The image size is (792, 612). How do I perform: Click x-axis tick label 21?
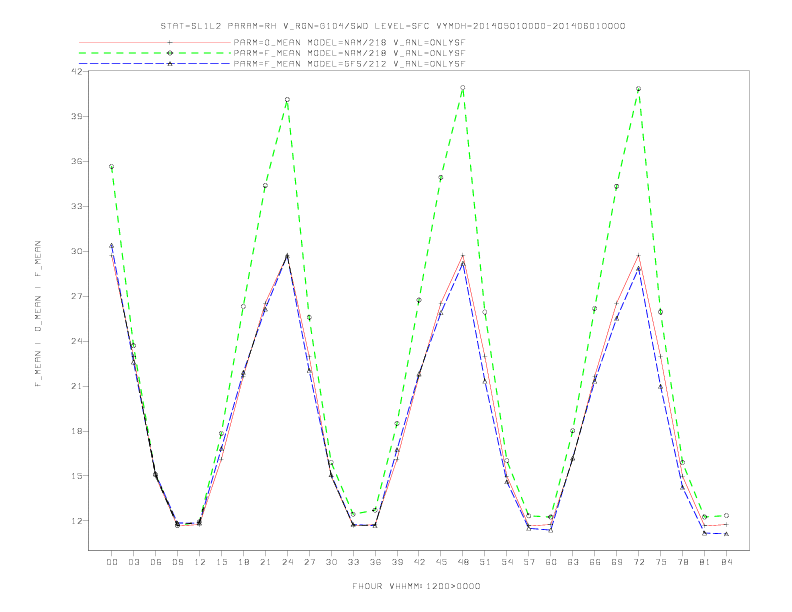pos(265,562)
